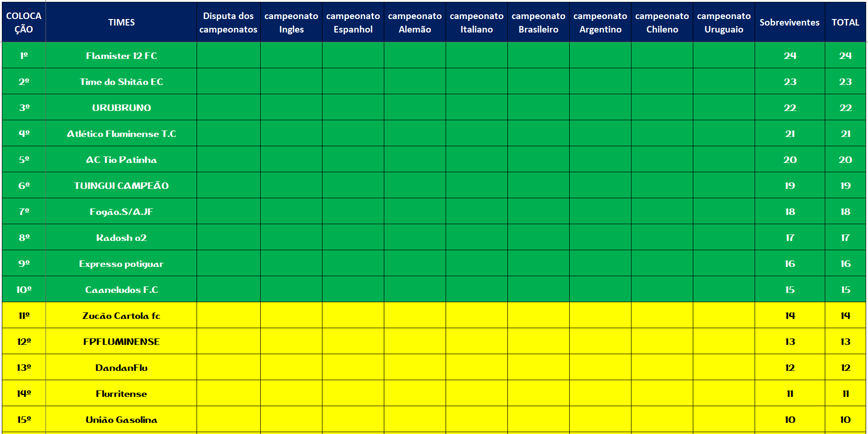Click the Flamister 12 FC team cell
Screen dimensions: 868x434
121,56
